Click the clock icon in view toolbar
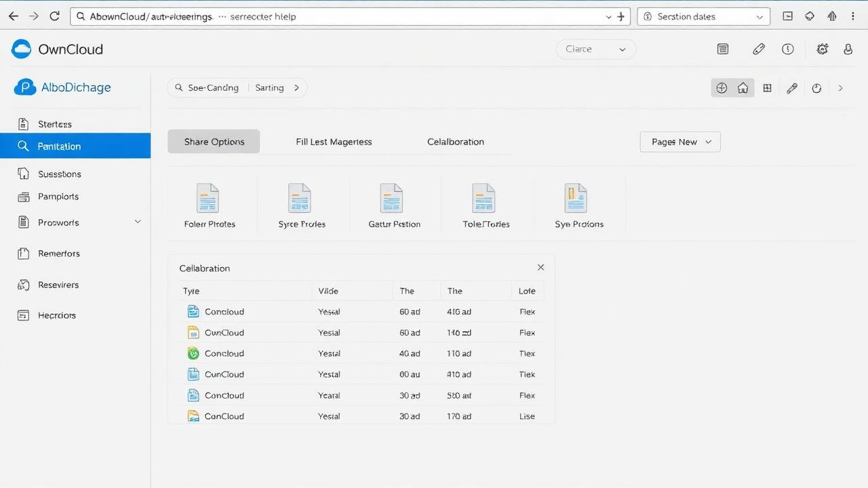Image resolution: width=868 pixels, height=488 pixels. 816,88
